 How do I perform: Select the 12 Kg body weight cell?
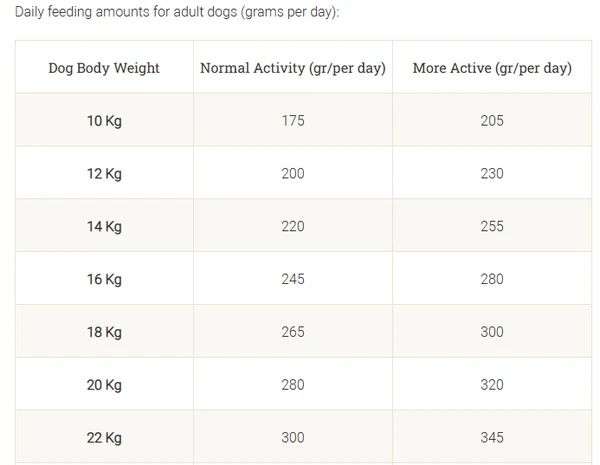click(104, 174)
